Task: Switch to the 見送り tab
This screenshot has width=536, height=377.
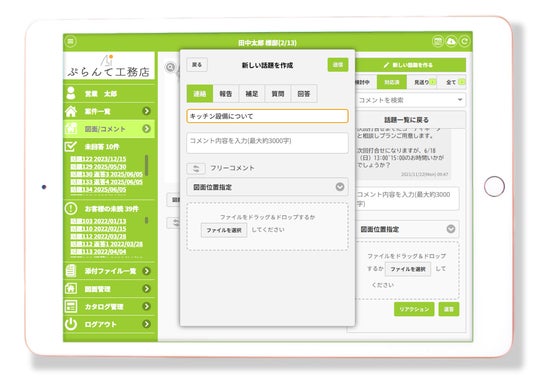Action: tap(422, 82)
